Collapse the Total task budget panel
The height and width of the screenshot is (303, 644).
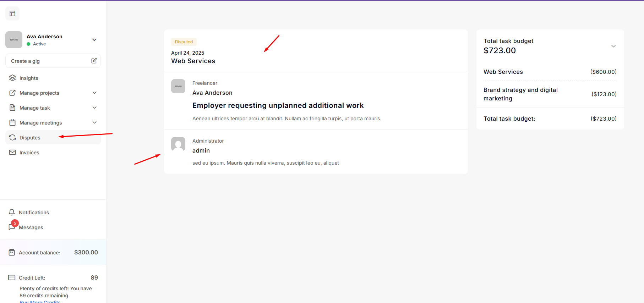coord(613,46)
